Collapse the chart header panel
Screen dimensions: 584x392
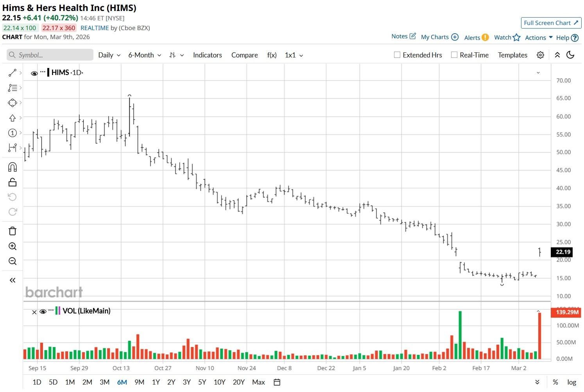tap(557, 55)
